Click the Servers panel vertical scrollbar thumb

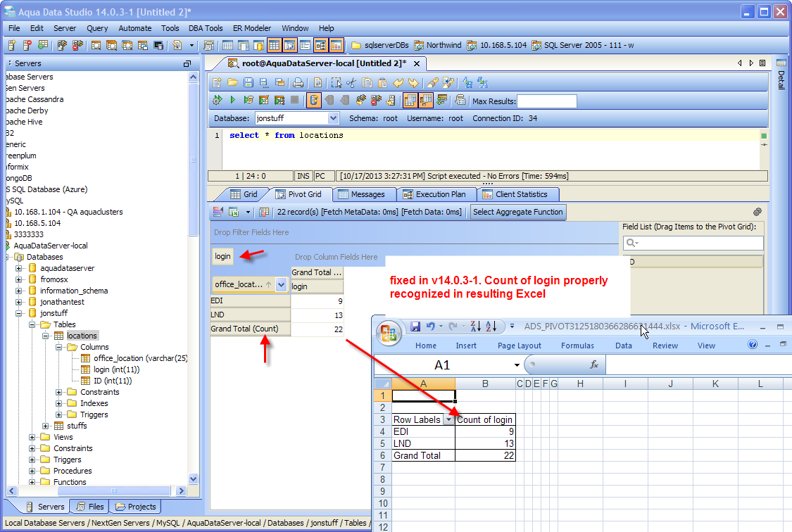pos(193,159)
